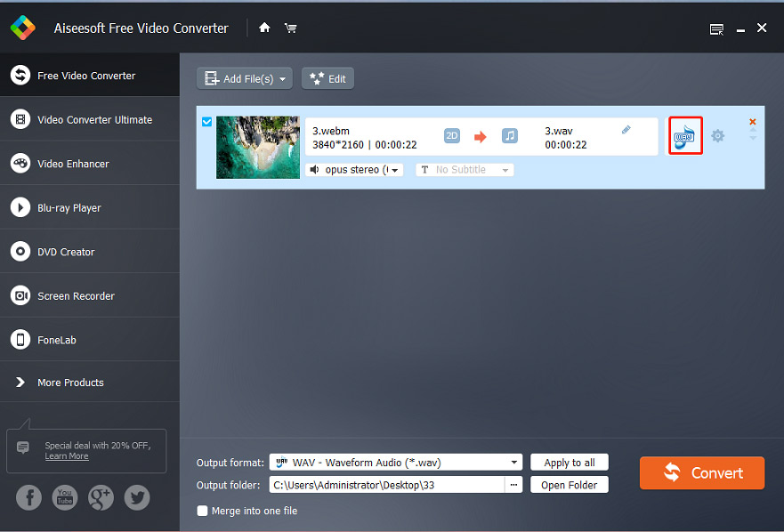Screen dimensions: 784x532
Task: Open Blu-ray Player in sidebar
Action: [x=90, y=207]
